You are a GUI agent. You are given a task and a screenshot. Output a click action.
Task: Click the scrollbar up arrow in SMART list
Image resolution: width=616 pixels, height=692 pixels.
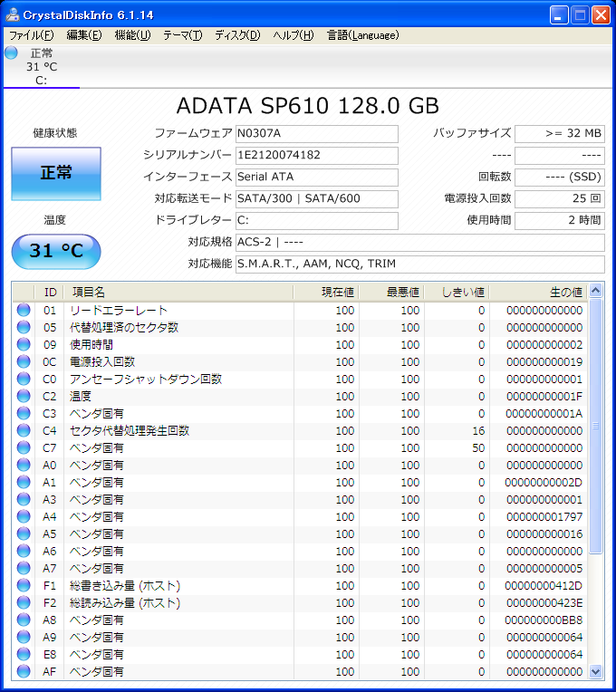point(596,291)
